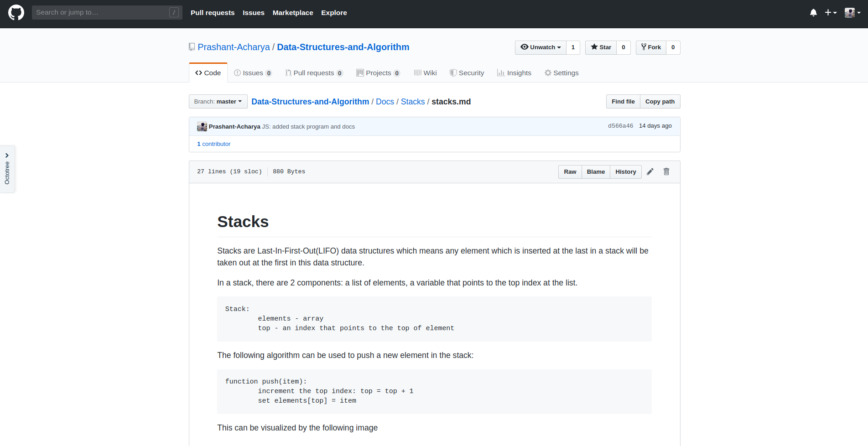868x446 pixels.
Task: Show the 1 contributor list
Action: tap(213, 144)
